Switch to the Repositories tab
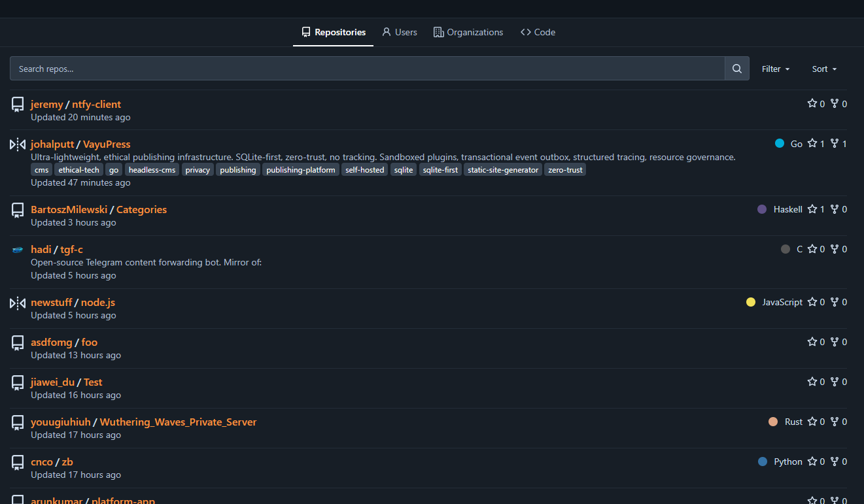The width and height of the screenshot is (864, 504). pos(334,32)
